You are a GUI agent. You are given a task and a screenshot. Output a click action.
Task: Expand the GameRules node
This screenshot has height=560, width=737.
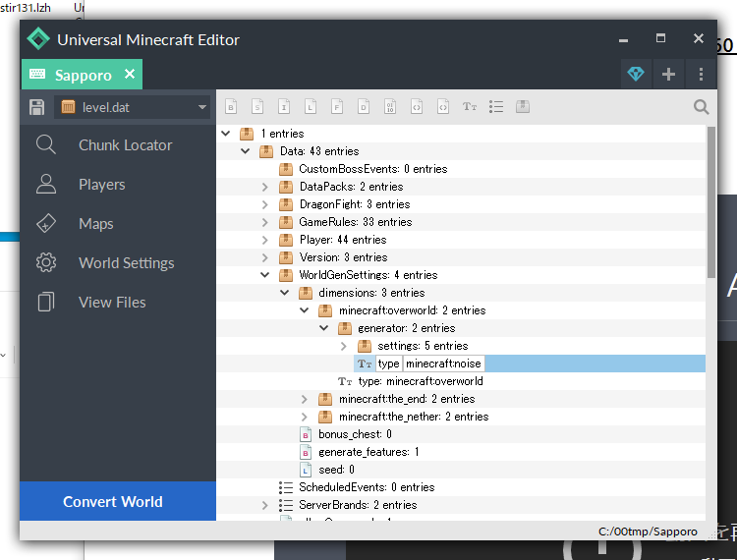(x=265, y=222)
